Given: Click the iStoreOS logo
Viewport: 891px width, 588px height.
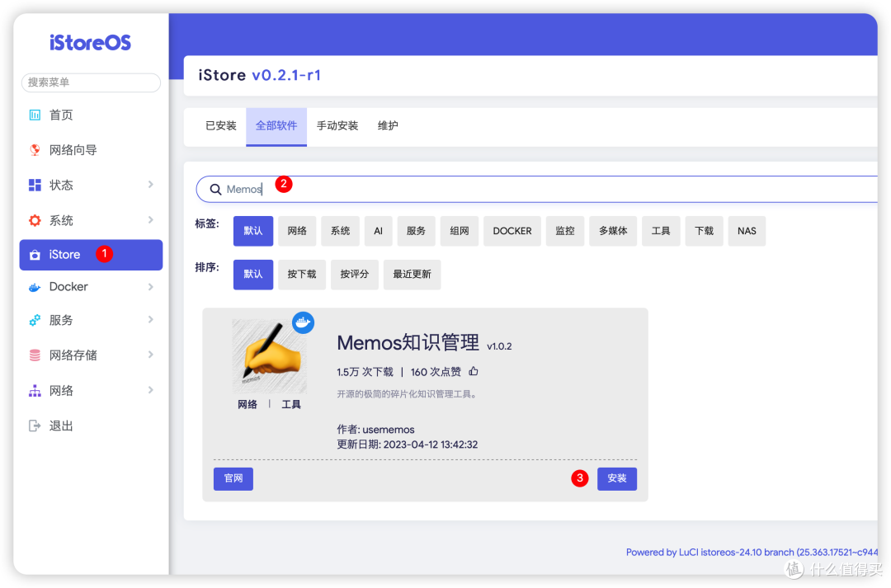Looking at the screenshot, I should coord(91,43).
